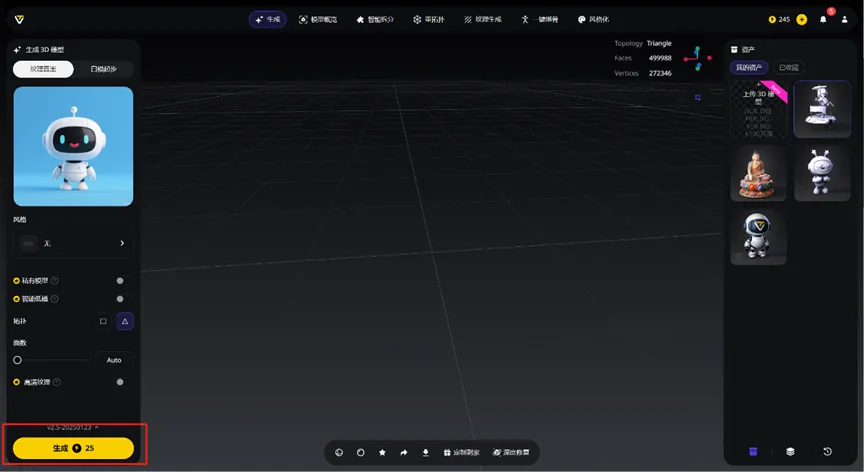This screenshot has width=864, height=472.
Task: Select the Tripo logo robot asset thumbnail
Action: point(759,237)
